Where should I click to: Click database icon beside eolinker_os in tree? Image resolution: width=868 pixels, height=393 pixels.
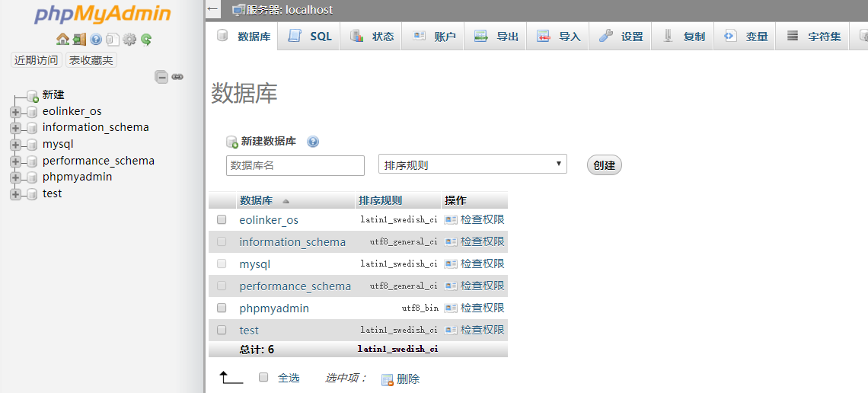33,112
